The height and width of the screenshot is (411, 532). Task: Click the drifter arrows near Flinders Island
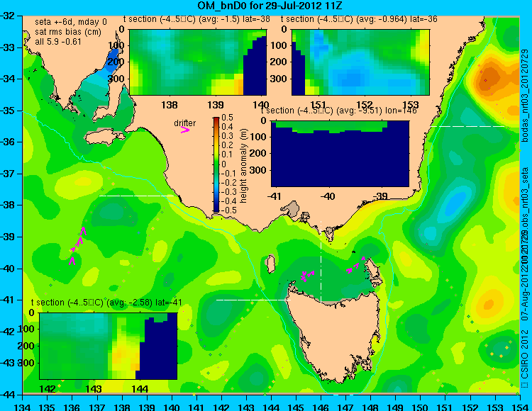pos(355,265)
